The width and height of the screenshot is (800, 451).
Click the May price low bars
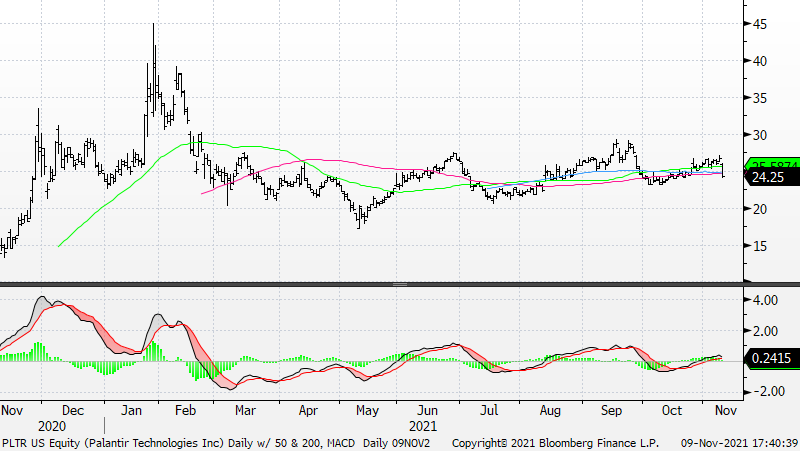click(x=360, y=217)
